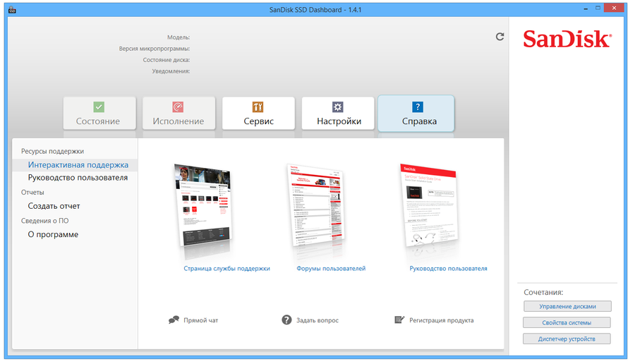Viewport: 635px width, 364px height.
Task: Go to the Настройки tab
Action: pyautogui.click(x=338, y=113)
